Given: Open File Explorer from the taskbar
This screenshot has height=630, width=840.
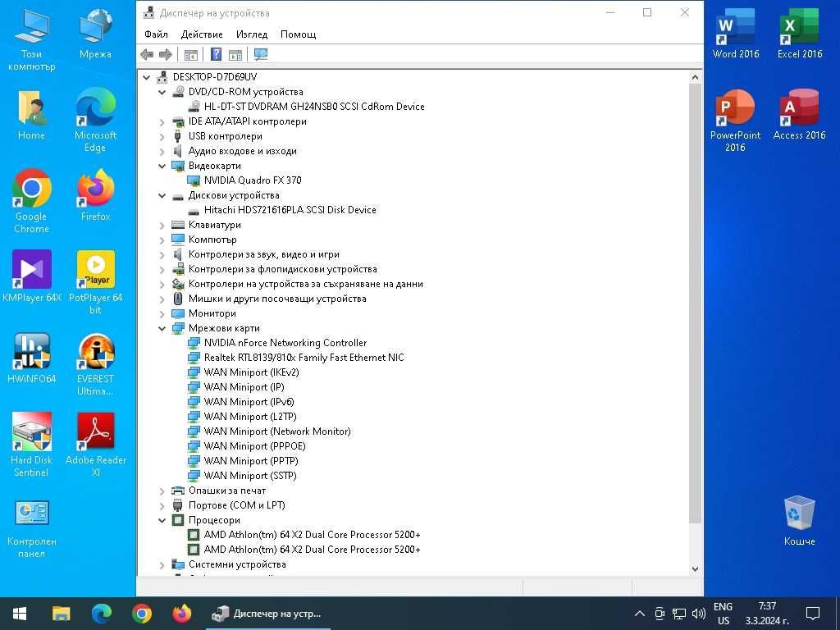Looking at the screenshot, I should click(x=61, y=614).
